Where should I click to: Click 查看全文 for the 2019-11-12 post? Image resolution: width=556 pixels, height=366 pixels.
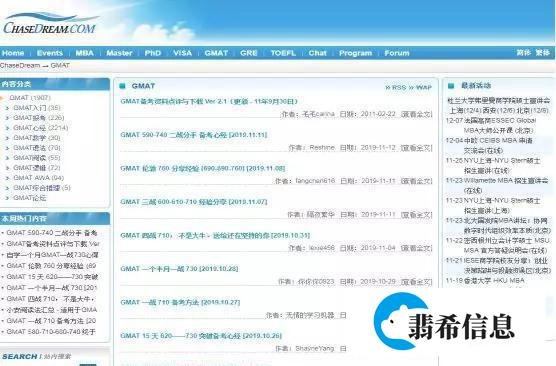pyautogui.click(x=416, y=148)
